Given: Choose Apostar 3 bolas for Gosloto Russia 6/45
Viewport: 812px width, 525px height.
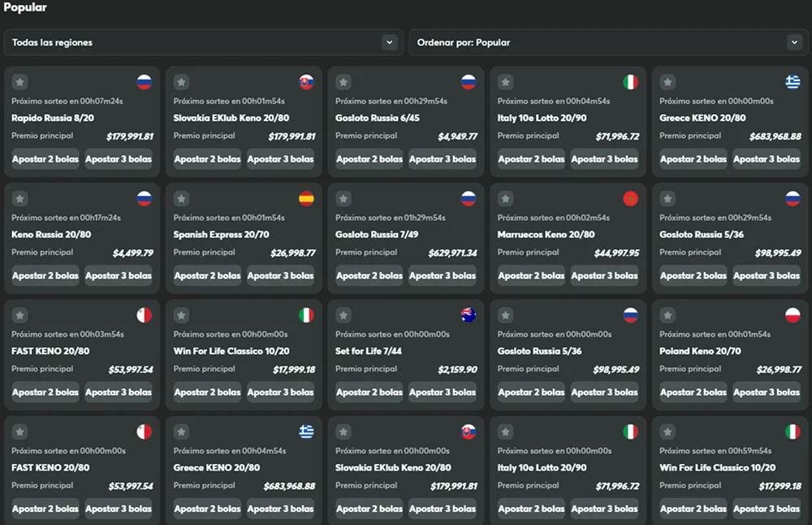Looking at the screenshot, I should tap(443, 159).
